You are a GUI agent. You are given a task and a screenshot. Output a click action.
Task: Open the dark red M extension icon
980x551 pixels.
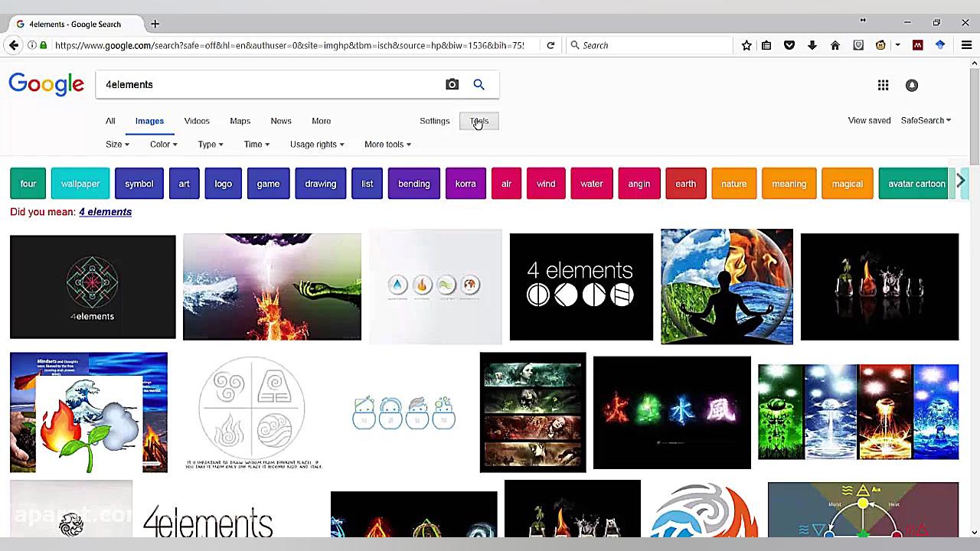point(917,45)
